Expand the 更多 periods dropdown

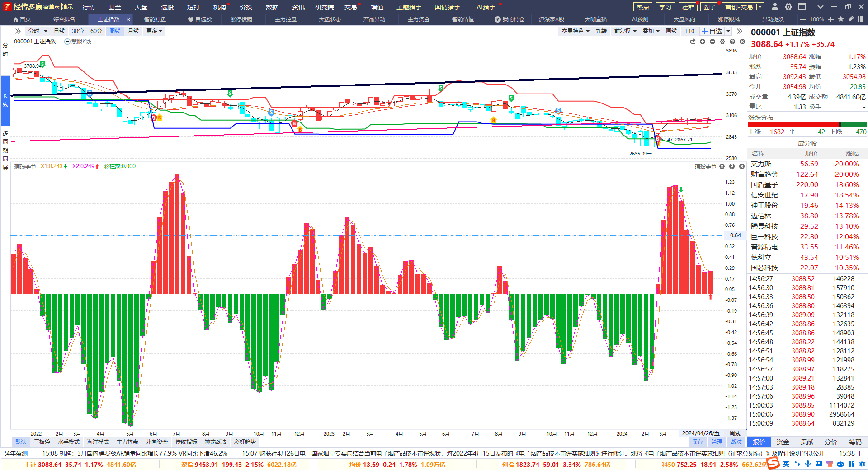click(154, 31)
